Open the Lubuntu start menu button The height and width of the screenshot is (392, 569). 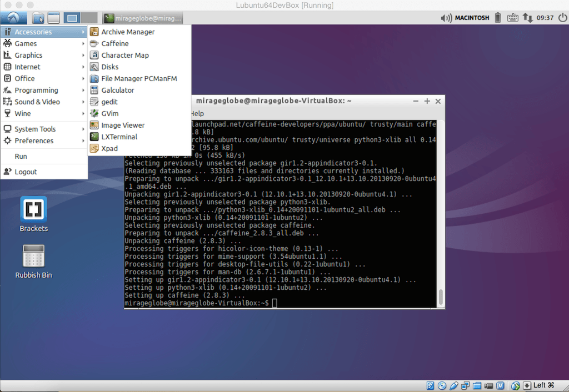(13, 18)
